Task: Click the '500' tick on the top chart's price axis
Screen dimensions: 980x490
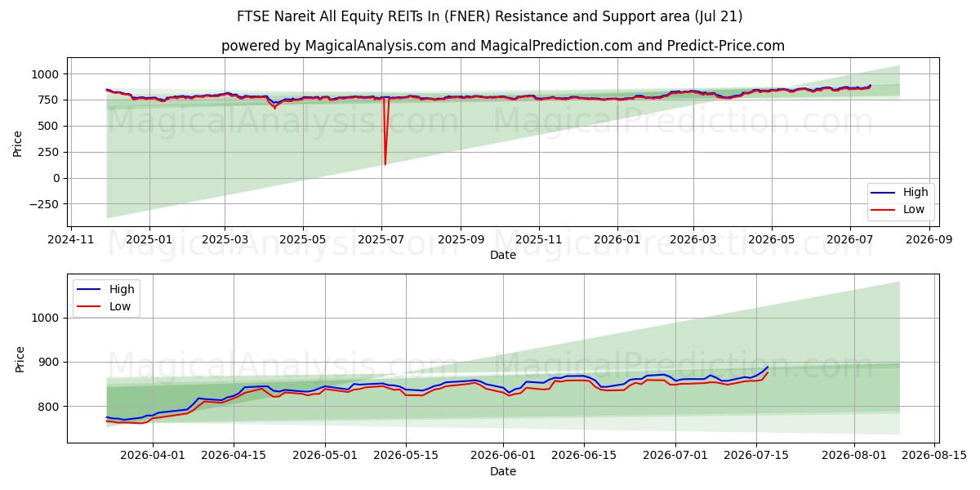Action: click(51, 127)
